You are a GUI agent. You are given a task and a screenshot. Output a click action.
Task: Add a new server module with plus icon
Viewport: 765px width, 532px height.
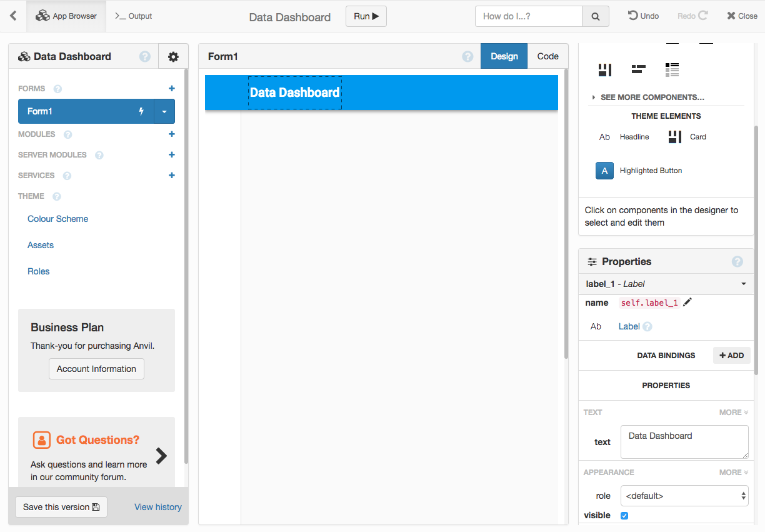pyautogui.click(x=172, y=155)
